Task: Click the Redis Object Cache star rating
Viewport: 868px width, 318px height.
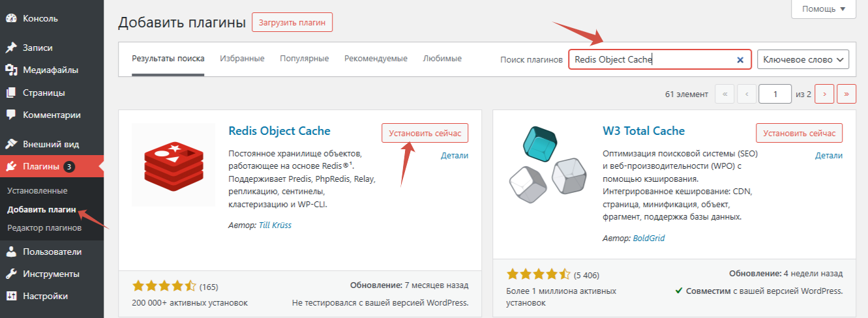Action: coord(164,286)
